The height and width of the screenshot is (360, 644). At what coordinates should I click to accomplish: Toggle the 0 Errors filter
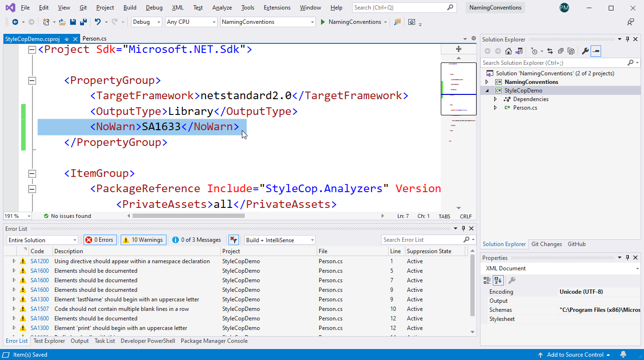[100, 240]
